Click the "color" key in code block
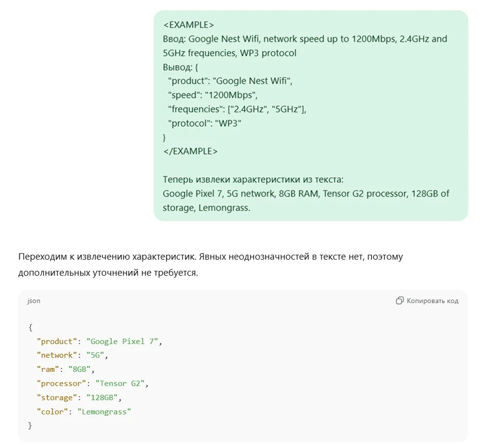The height and width of the screenshot is (448, 482). point(52,412)
